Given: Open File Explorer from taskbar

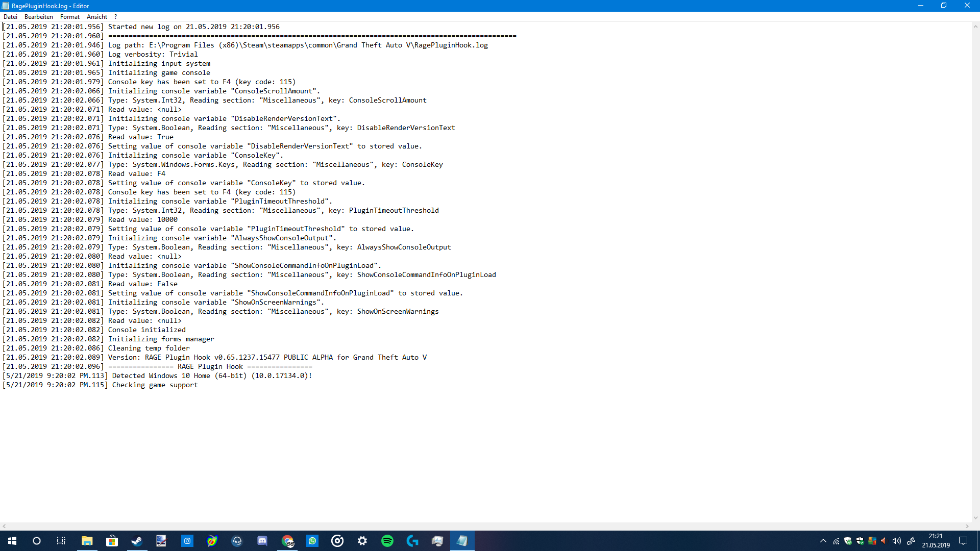Looking at the screenshot, I should click(87, 541).
